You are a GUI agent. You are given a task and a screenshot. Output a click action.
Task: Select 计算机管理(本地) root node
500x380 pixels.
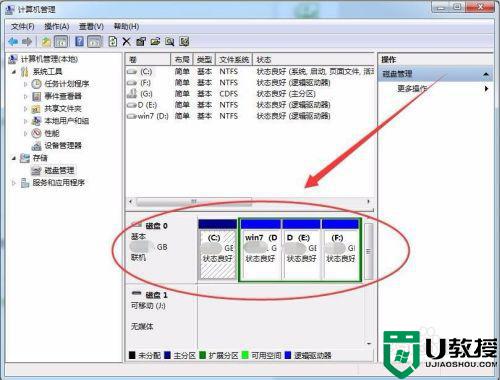49,59
